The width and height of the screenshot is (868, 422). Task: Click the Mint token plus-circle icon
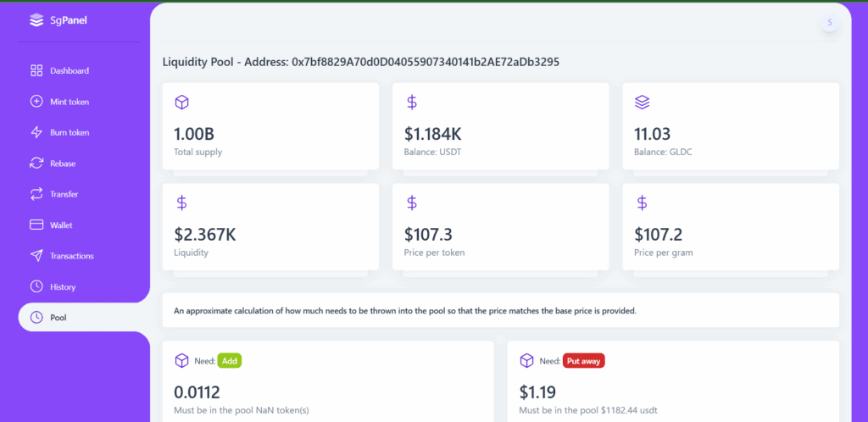tap(36, 102)
